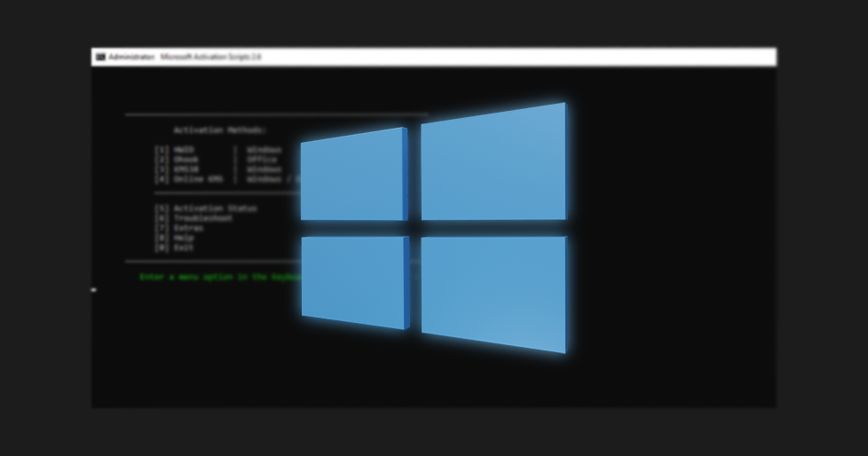Screen dimensions: 868x456
Task: Select the [0] Exit line
Action: 174,248
